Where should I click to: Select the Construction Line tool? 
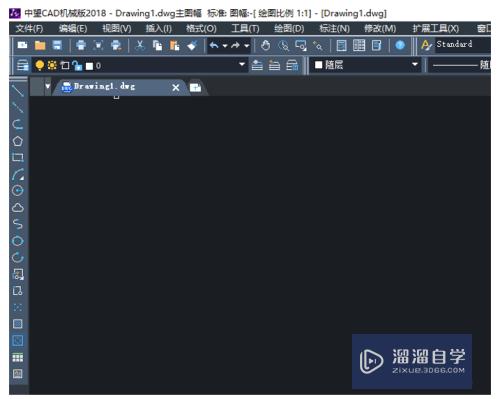coord(18,107)
